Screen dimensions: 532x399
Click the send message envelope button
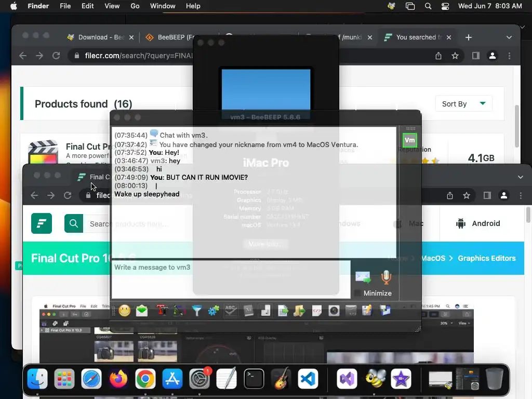(x=363, y=277)
